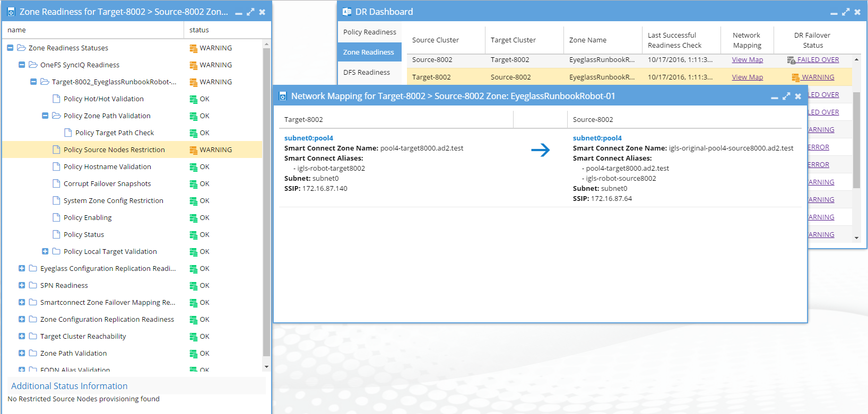Open View Map link for Source-8002 row
The image size is (868, 414).
point(748,59)
